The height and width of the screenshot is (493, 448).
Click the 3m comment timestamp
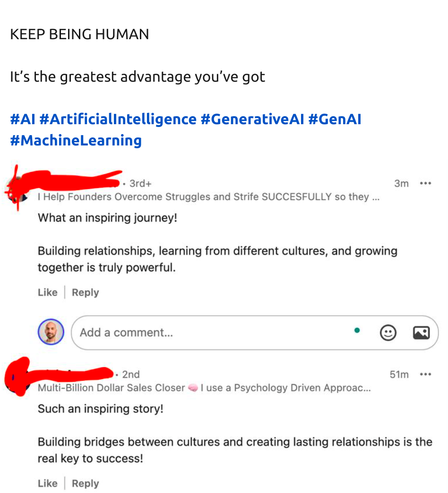point(401,184)
